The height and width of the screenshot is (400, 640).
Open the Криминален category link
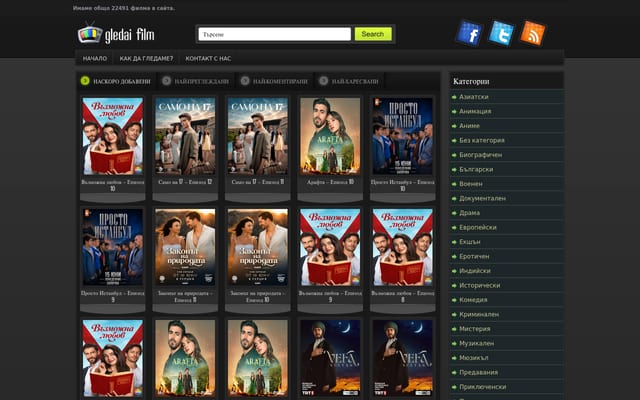[x=479, y=314]
